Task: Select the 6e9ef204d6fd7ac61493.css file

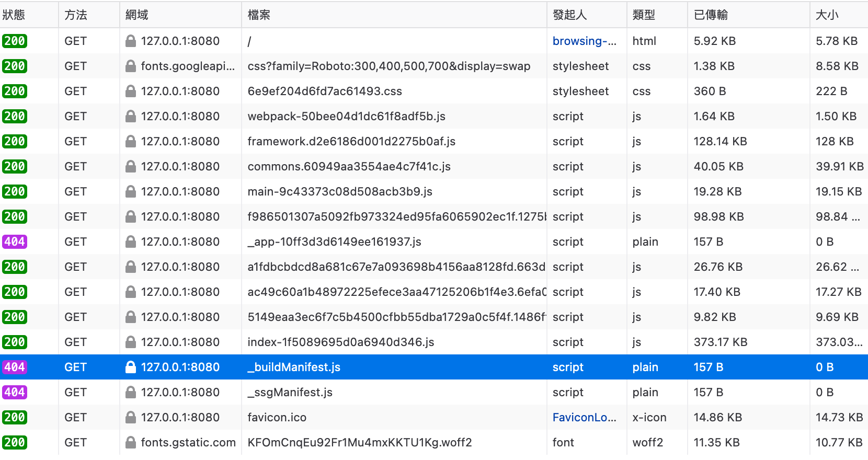Action: (325, 91)
